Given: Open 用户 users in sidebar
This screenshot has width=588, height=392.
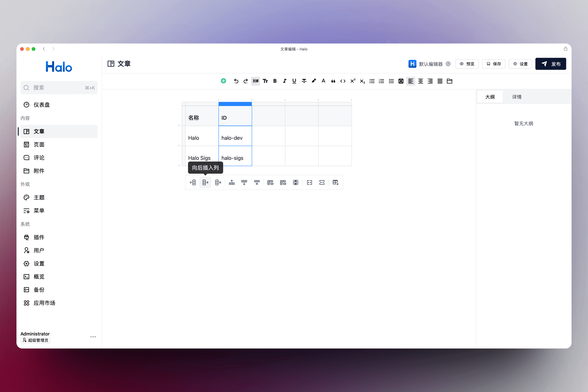Looking at the screenshot, I should point(59,251).
